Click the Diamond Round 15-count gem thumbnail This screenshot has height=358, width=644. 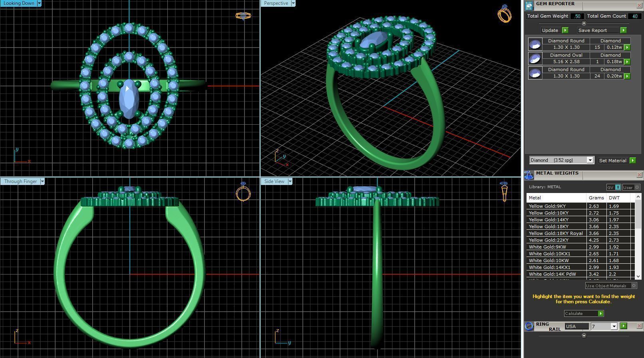coord(535,44)
